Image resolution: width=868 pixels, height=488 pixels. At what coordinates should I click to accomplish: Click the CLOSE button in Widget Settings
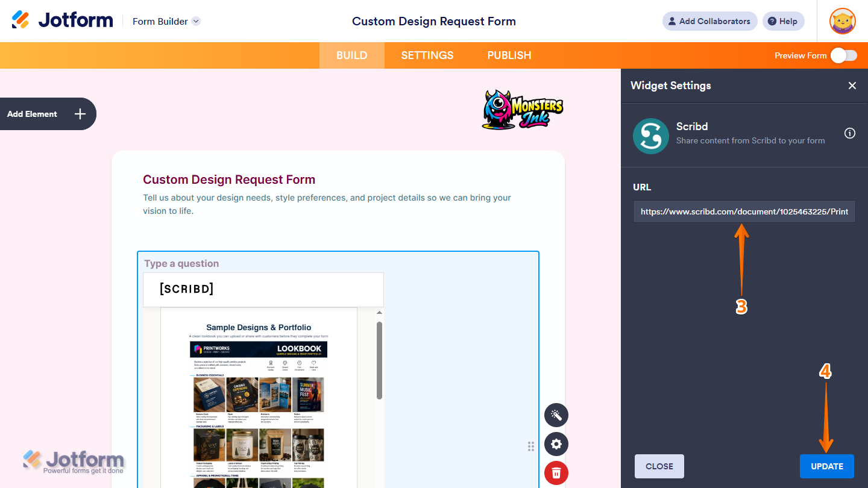point(659,466)
